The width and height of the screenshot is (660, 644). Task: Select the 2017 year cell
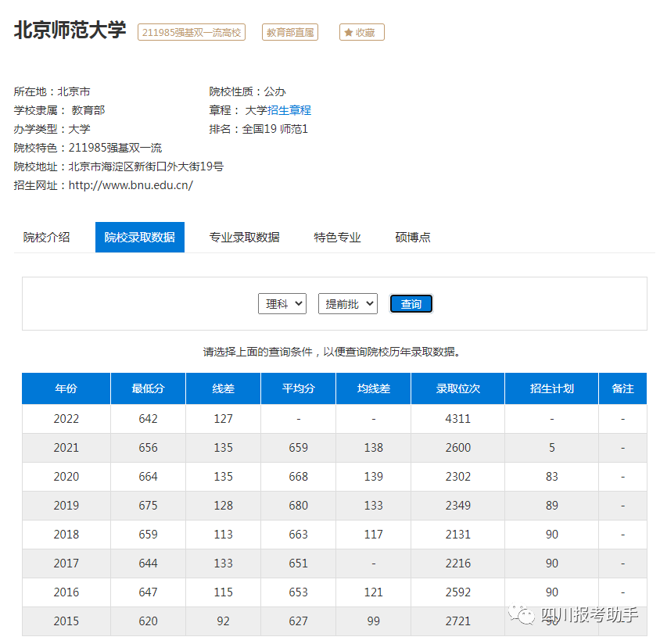(66, 563)
